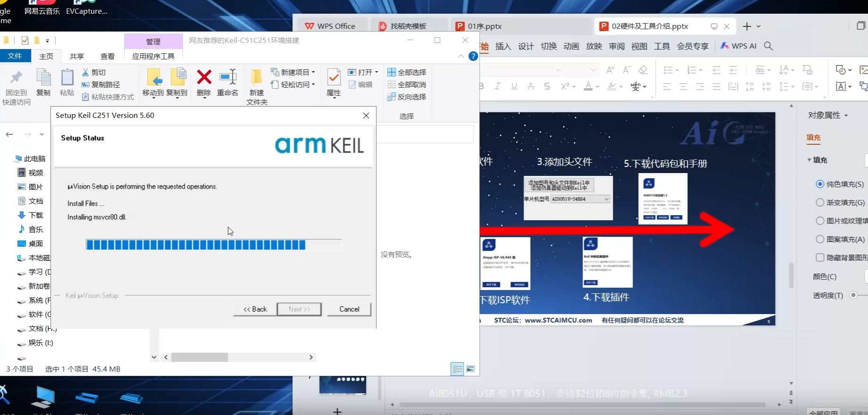Expand the 新建项目 dropdown
Viewport: 868px width, 415px height.
[313, 72]
